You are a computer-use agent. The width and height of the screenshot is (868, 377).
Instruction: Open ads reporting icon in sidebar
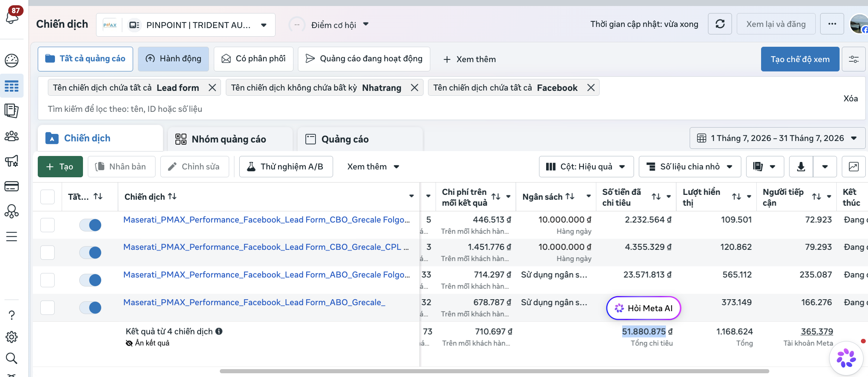[12, 111]
